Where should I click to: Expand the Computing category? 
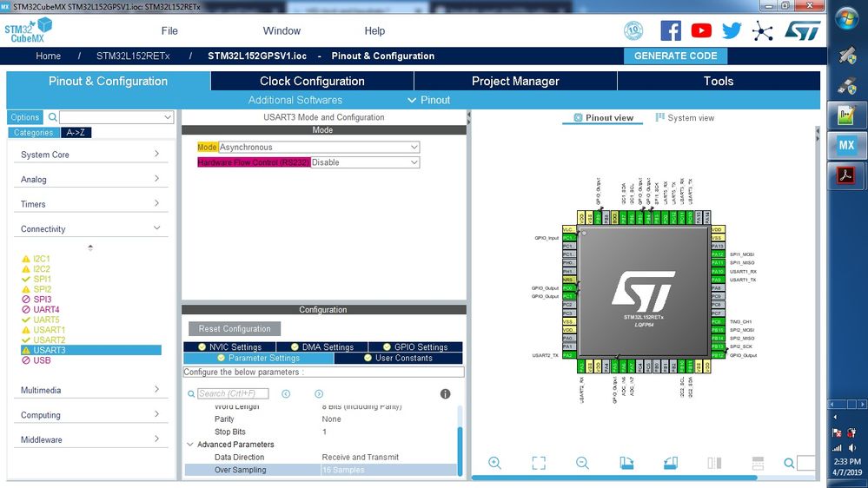point(90,415)
